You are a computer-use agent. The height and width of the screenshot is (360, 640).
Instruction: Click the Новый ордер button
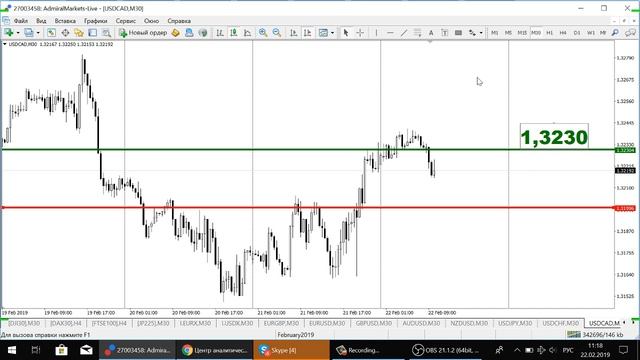click(x=143, y=33)
